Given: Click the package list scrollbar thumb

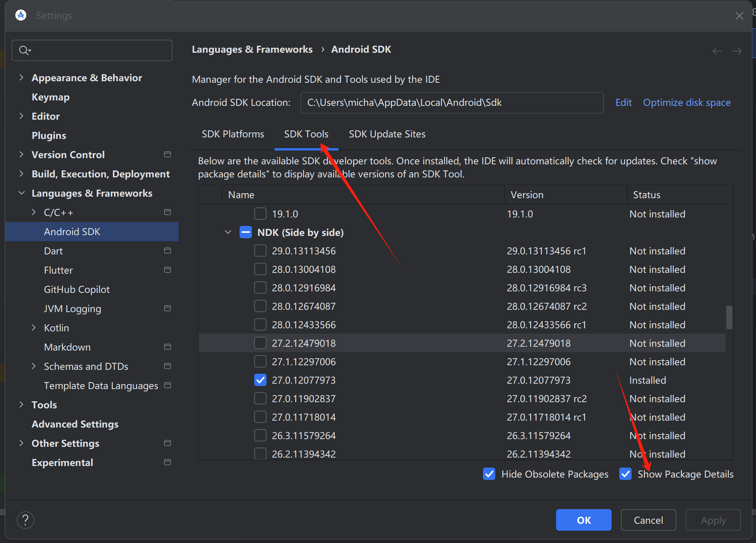Looking at the screenshot, I should click(729, 317).
